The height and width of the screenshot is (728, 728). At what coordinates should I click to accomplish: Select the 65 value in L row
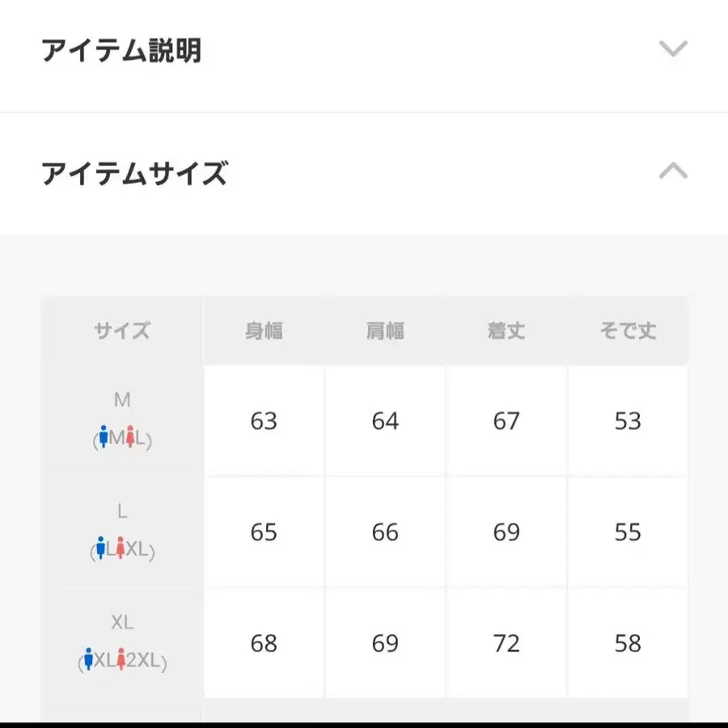tap(263, 532)
